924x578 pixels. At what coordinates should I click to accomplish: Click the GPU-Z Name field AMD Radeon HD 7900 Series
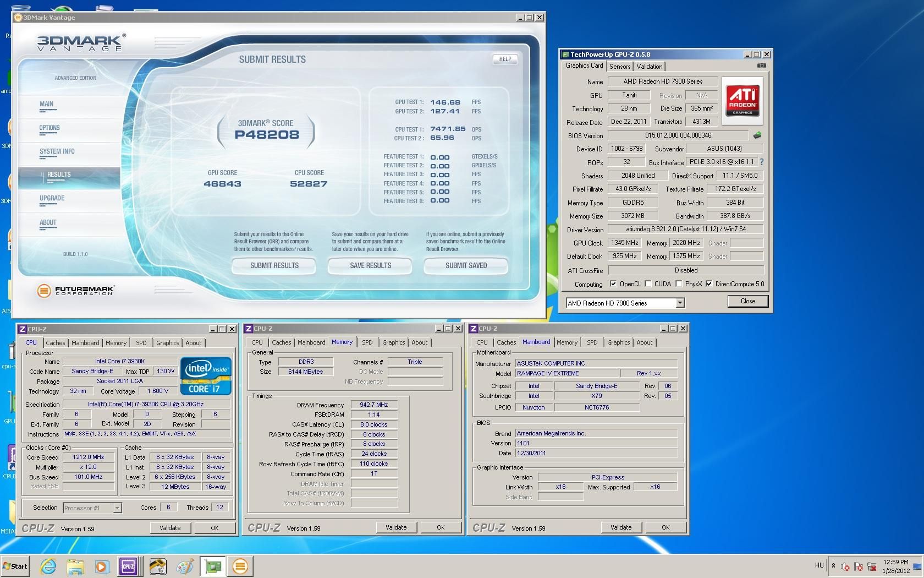(x=663, y=81)
